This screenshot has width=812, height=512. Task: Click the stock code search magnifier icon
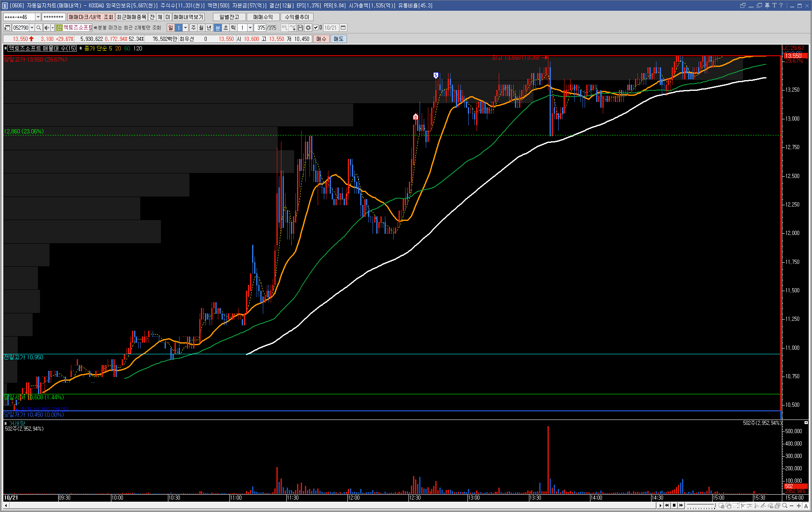38,28
